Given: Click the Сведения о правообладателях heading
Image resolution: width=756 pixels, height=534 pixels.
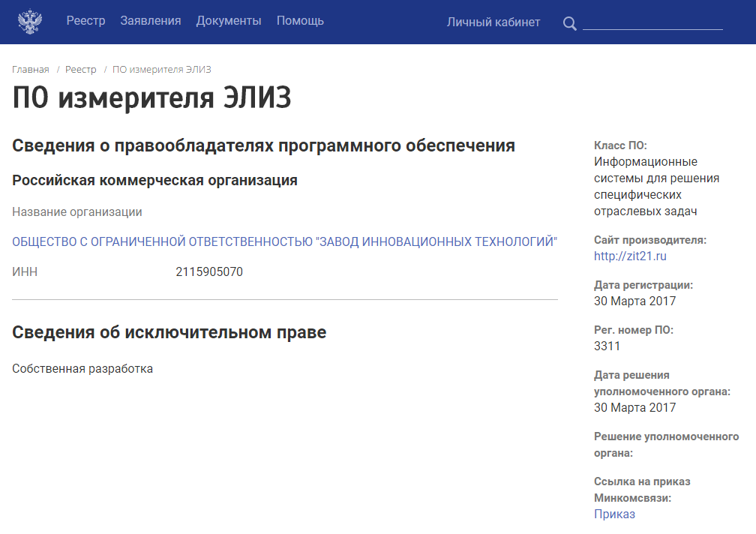Looking at the screenshot, I should 264,145.
